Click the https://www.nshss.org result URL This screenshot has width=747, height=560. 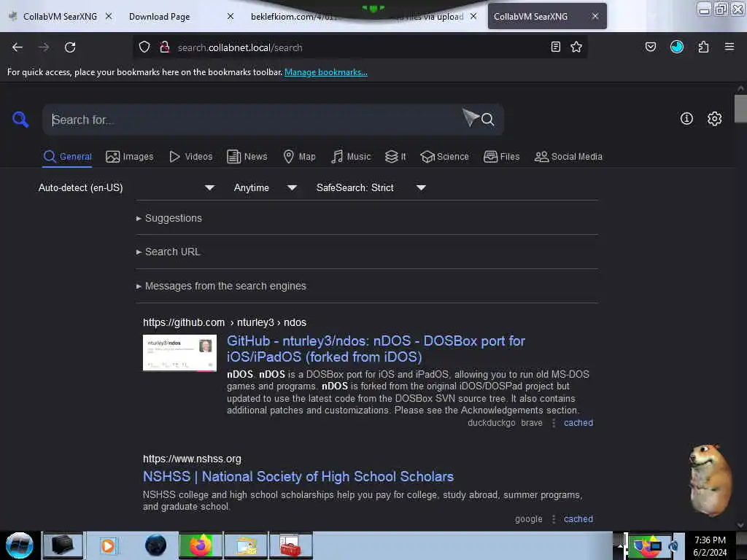pyautogui.click(x=192, y=459)
